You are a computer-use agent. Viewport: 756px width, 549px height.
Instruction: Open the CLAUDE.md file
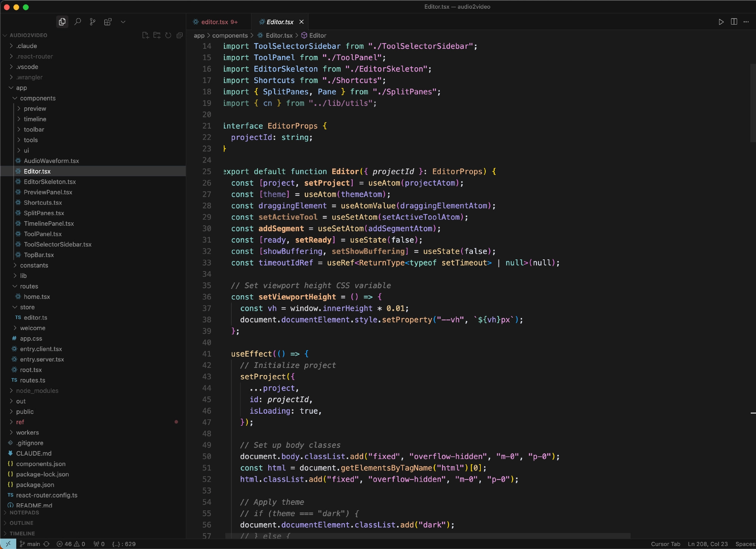coord(34,453)
